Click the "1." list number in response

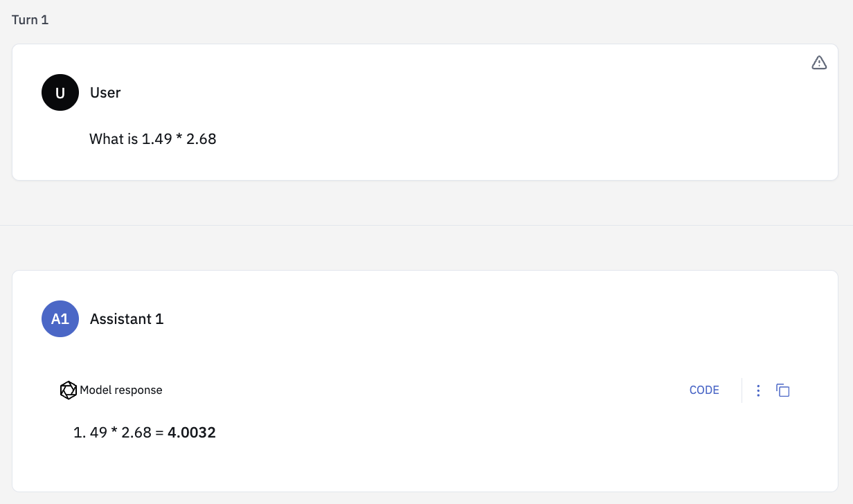80,433
